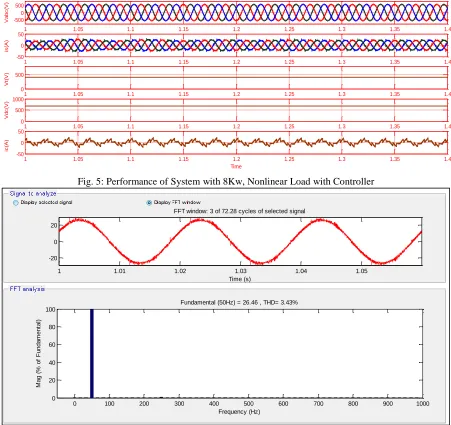Click the '1.01' tick under the FFT window plot
451x425 pixels.
120,271
